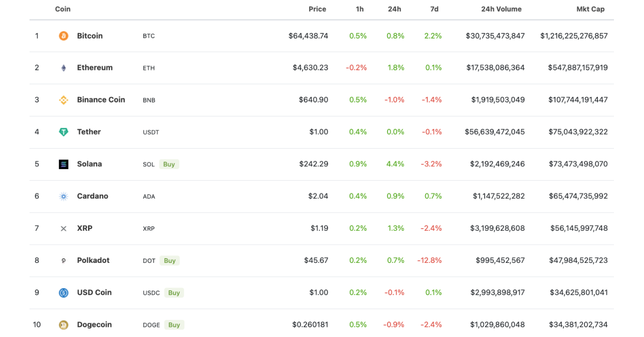This screenshot has width=644, height=337.
Task: Click the Buy button next to DOT
Action: 170,261
